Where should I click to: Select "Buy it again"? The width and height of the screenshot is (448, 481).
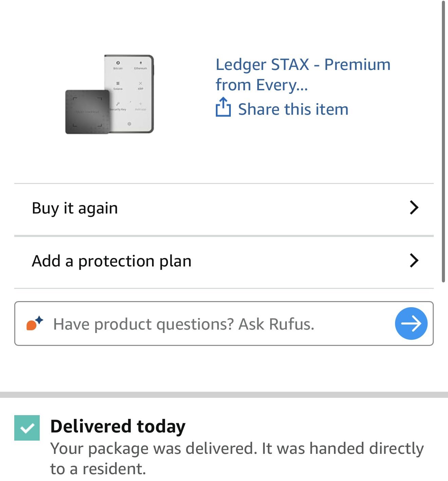point(74,208)
